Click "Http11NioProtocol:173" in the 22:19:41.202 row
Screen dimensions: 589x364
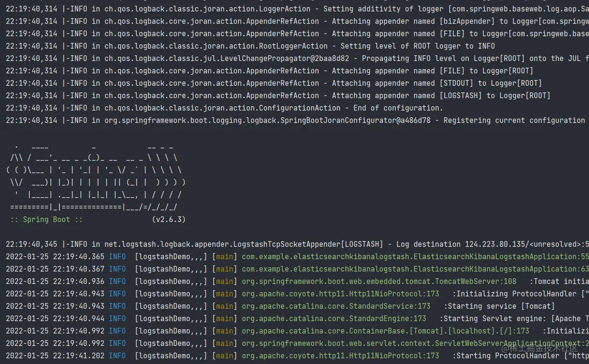[x=395, y=355]
